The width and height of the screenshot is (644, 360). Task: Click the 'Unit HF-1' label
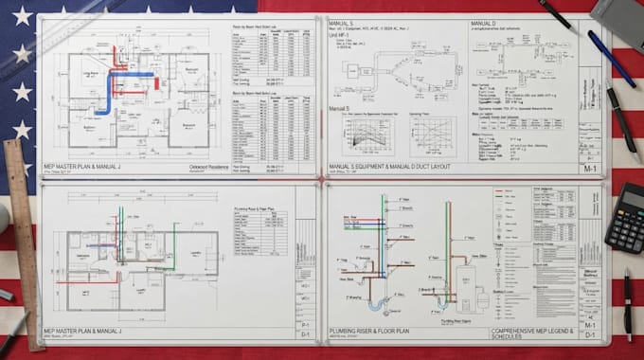pos(339,35)
